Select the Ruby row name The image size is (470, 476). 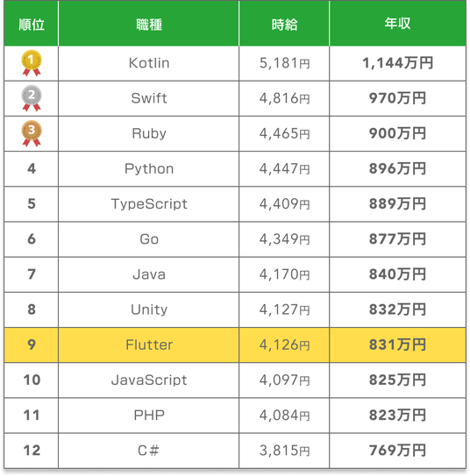pos(149,133)
